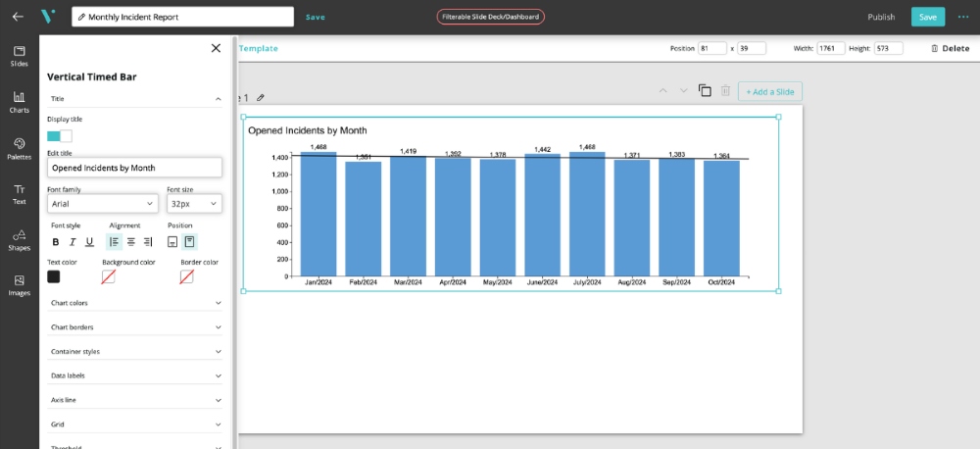Close the Vertical Timed Bar panel
Screen dimensions: 980x449
point(216,48)
